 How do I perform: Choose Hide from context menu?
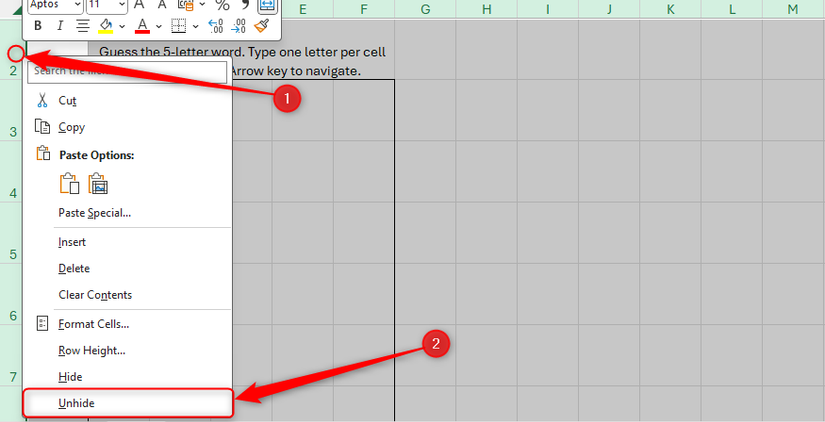point(127,377)
